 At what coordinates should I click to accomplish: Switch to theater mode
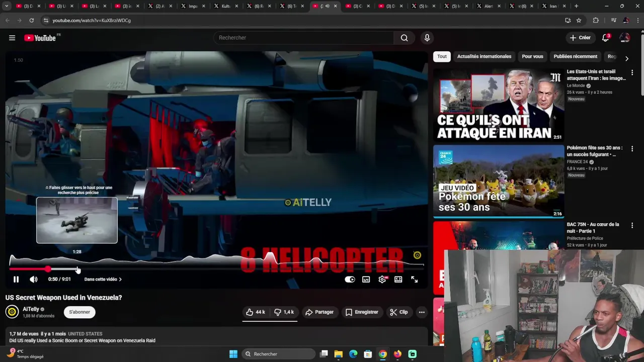click(398, 279)
